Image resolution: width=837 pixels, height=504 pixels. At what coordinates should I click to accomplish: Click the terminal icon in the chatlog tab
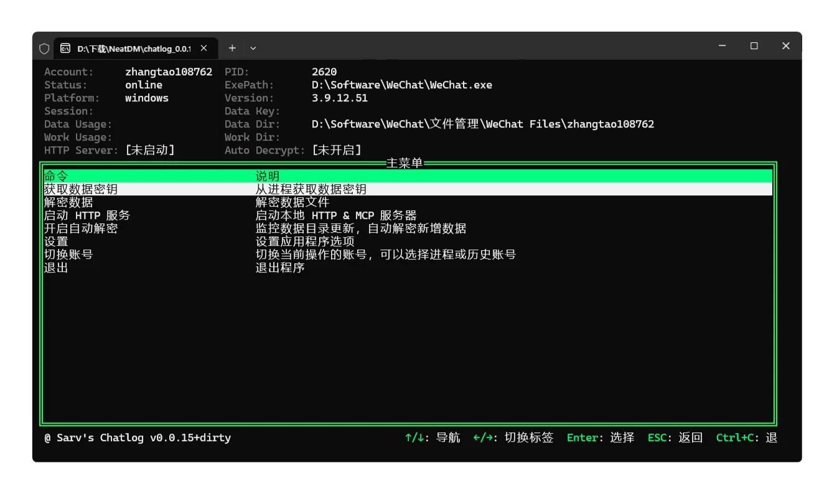[x=65, y=48]
